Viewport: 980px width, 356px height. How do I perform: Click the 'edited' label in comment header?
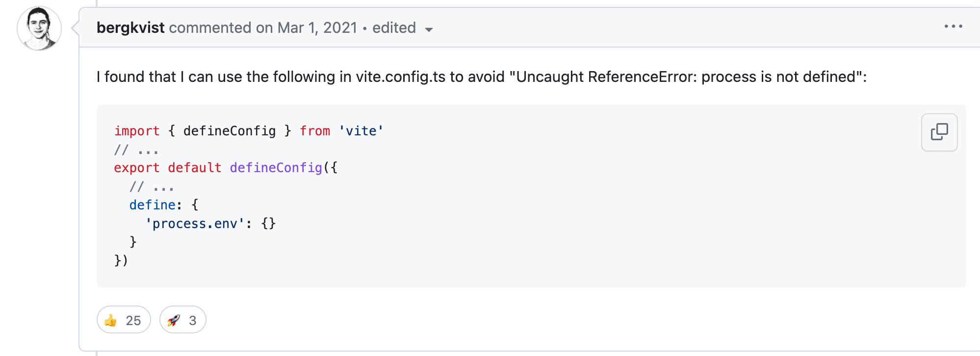394,28
